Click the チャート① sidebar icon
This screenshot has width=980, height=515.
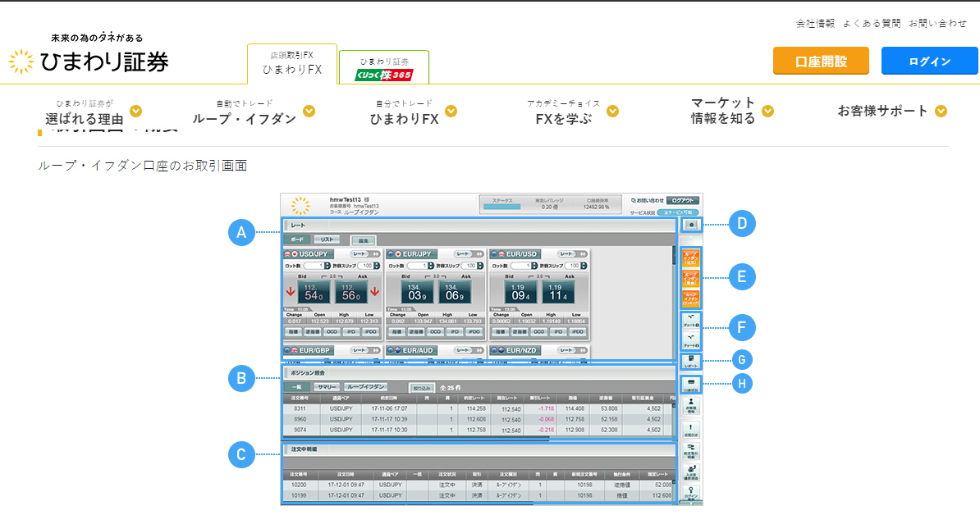690,321
